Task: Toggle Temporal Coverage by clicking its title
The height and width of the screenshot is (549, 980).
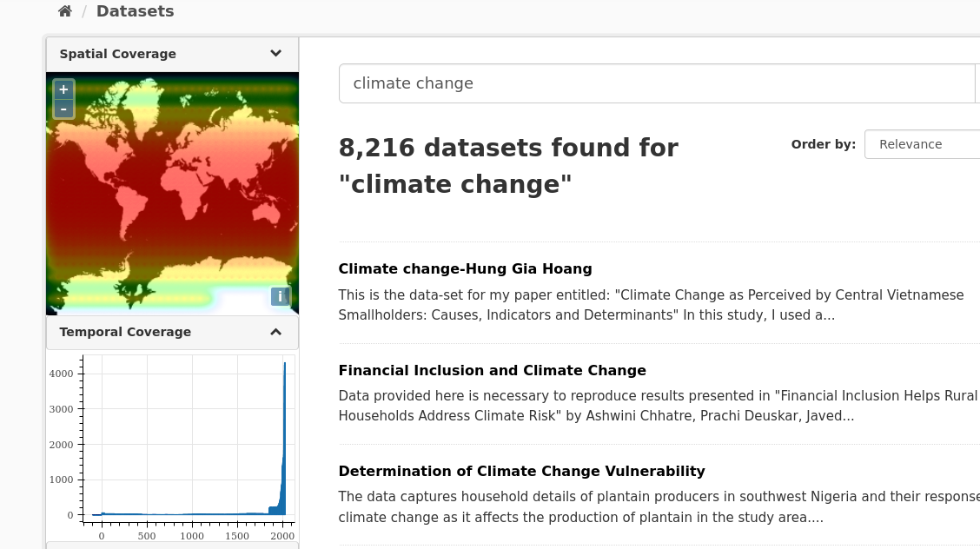Action: 125,332
